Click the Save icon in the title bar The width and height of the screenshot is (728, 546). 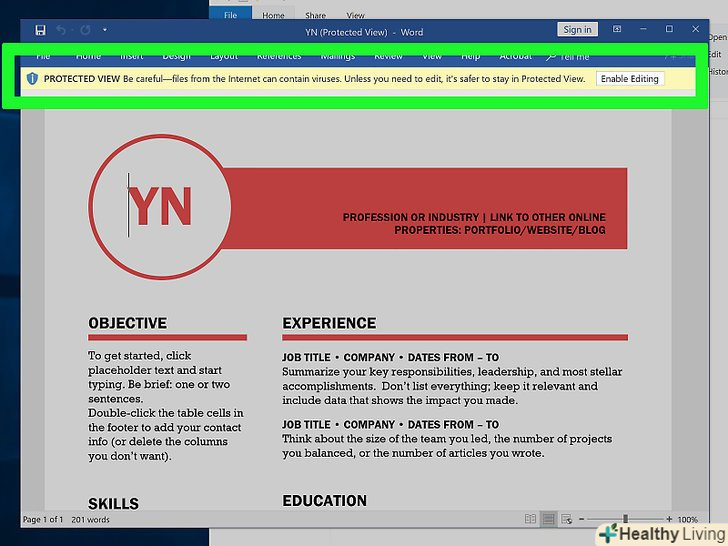pyautogui.click(x=40, y=31)
